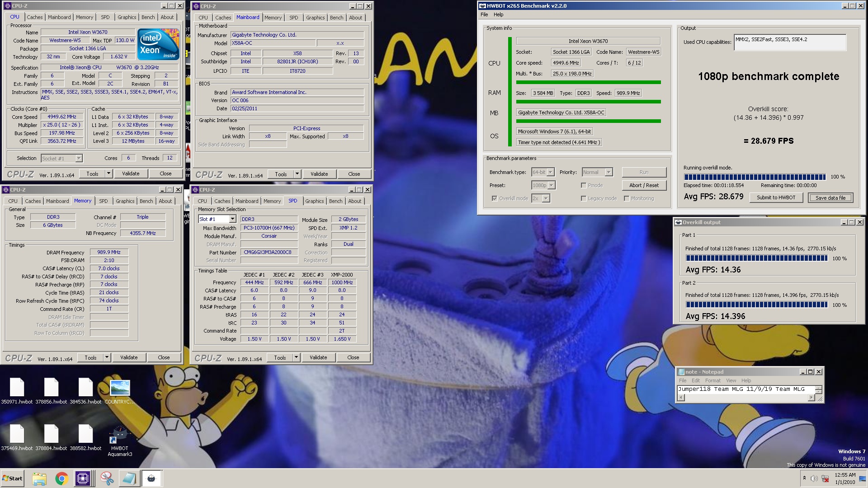868x488 pixels.
Task: Click Used CPU capabilities text box
Action: click(x=790, y=43)
